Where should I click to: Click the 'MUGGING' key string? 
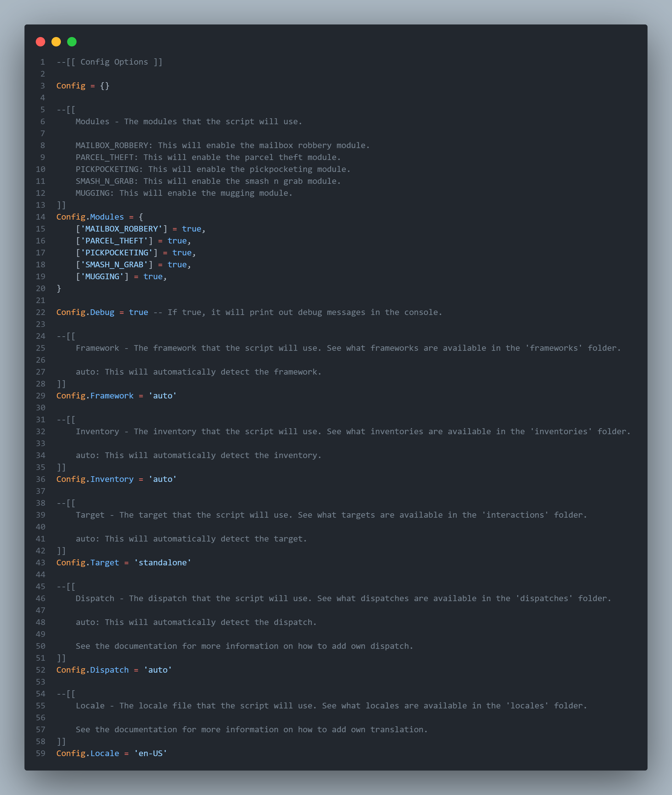102,276
